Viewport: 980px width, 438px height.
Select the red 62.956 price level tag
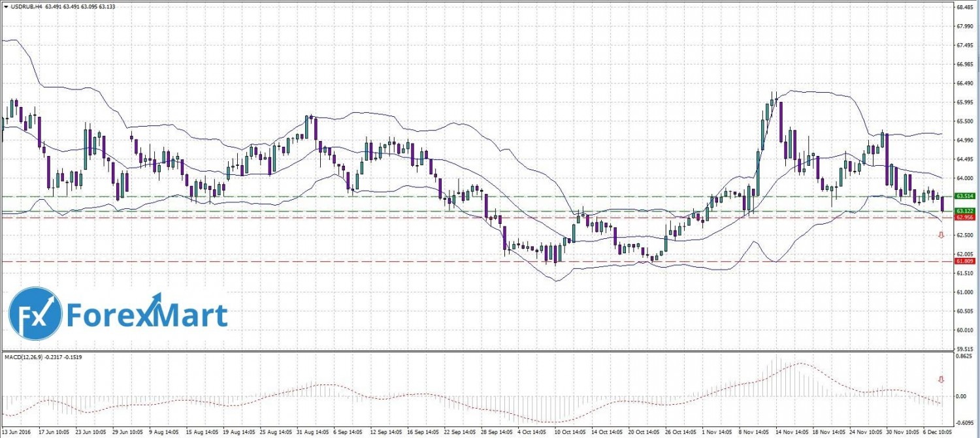(965, 217)
